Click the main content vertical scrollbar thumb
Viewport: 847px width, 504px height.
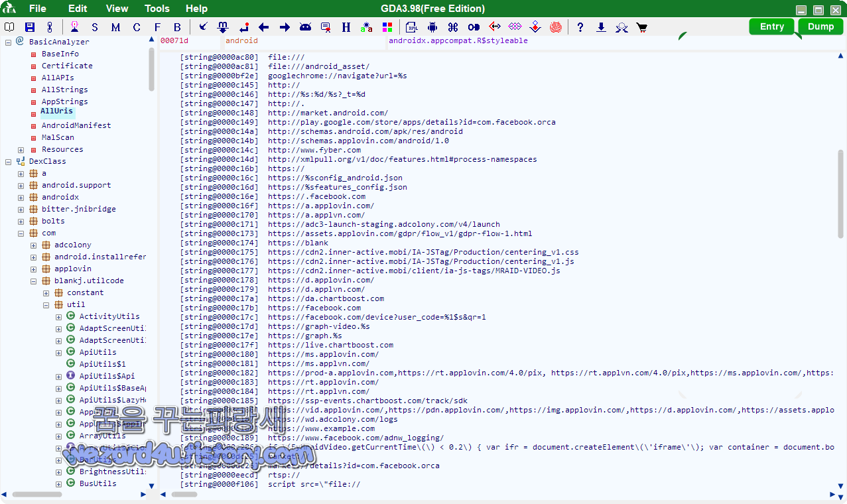(x=841, y=194)
